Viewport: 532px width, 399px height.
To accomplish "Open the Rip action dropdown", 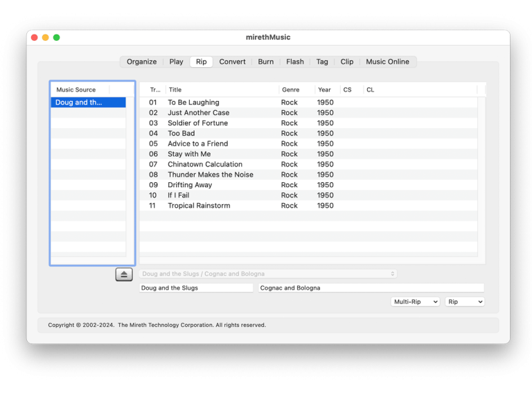I will click(465, 302).
